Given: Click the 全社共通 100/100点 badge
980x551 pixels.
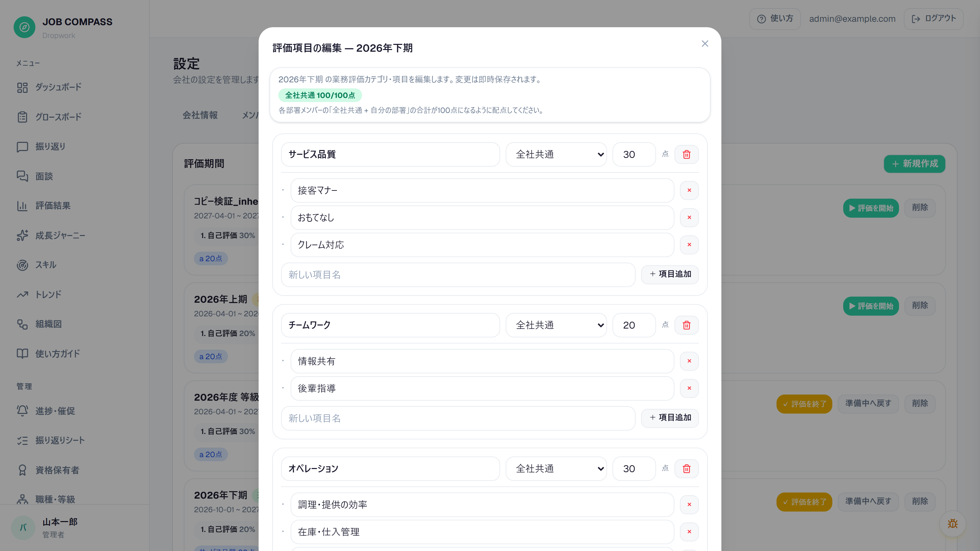Looking at the screenshot, I should (320, 95).
